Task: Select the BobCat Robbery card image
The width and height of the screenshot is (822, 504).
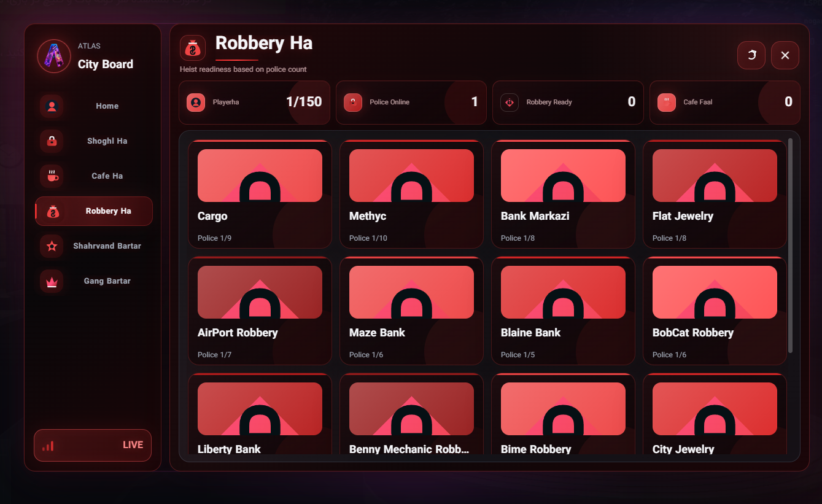Action: click(715, 292)
